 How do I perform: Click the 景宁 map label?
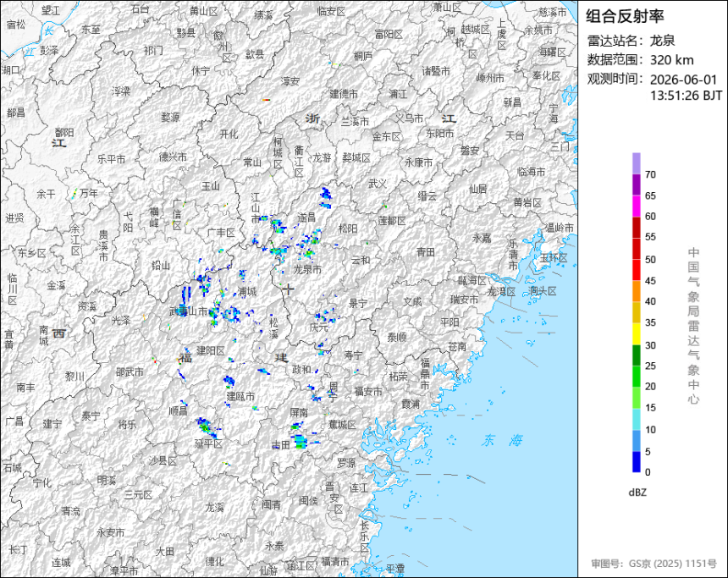pos(358,303)
